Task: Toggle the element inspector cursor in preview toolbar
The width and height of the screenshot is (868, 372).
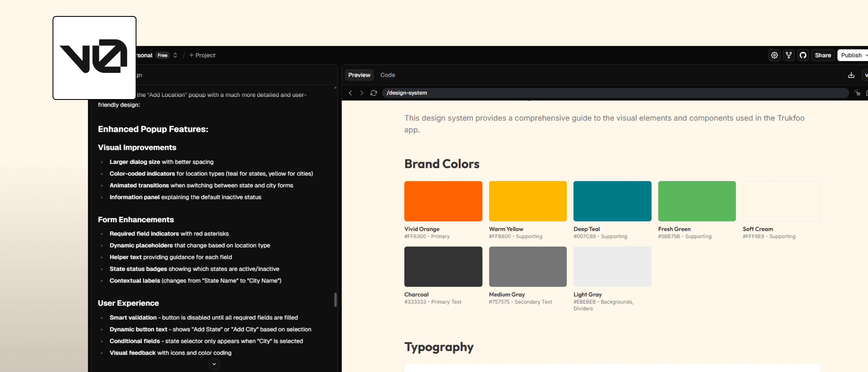Action: click(x=857, y=93)
